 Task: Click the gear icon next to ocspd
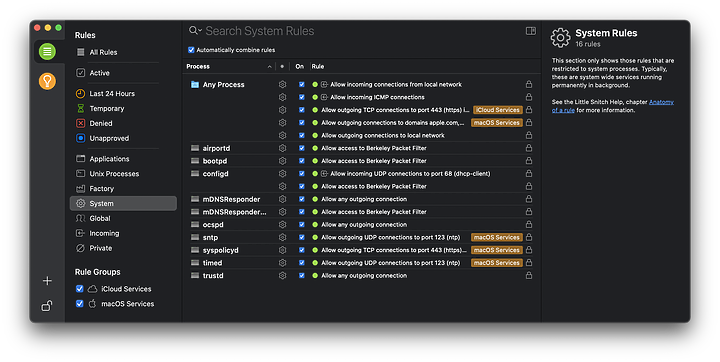tap(282, 225)
